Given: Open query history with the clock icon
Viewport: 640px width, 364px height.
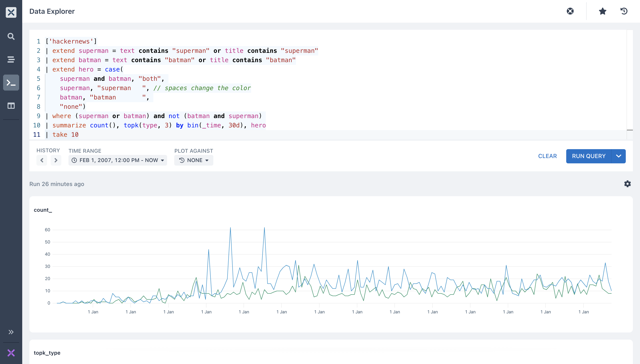Looking at the screenshot, I should pyautogui.click(x=624, y=11).
